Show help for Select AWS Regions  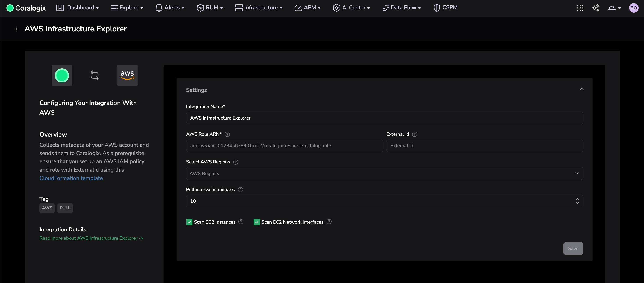[236, 162]
